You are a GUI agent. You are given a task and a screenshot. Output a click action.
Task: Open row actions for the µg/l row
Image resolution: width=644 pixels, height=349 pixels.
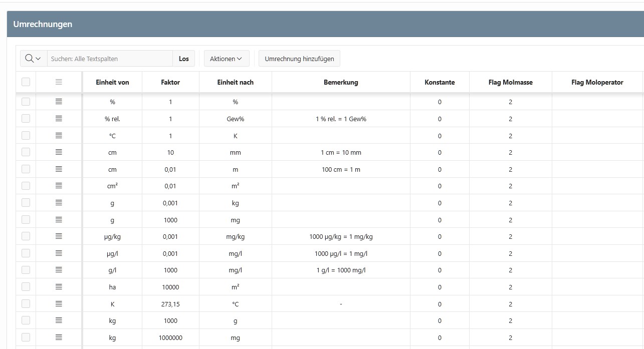tap(59, 253)
